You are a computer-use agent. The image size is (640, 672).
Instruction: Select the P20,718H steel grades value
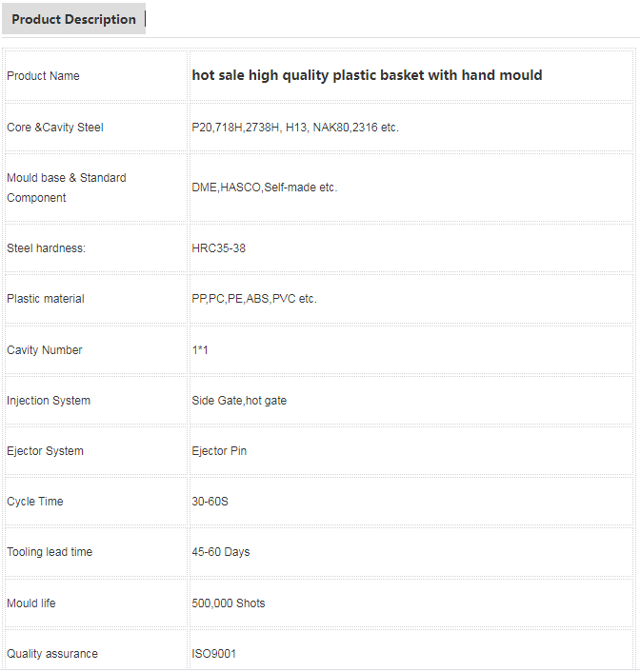[295, 128]
